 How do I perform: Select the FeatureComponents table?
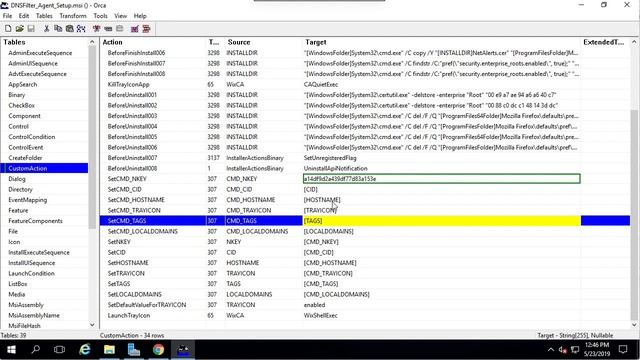pos(36,221)
